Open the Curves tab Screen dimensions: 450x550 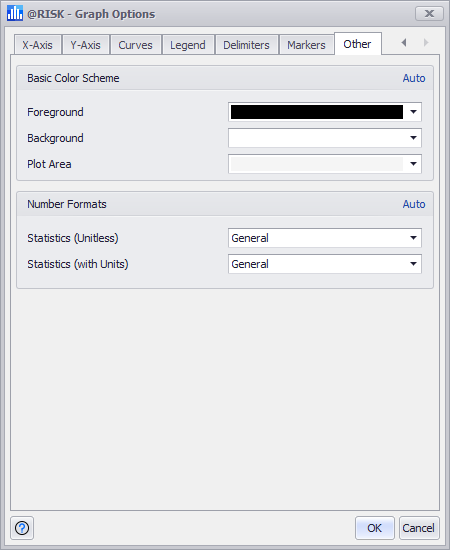click(x=135, y=45)
